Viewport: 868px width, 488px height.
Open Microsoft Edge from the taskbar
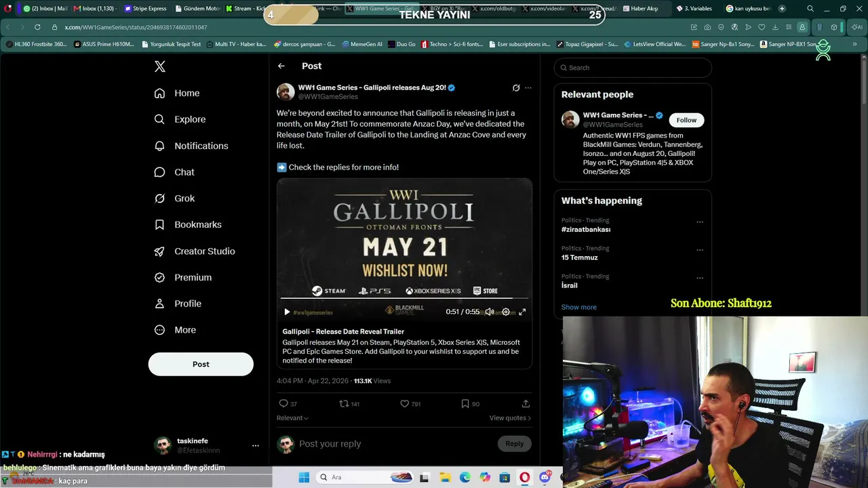tap(465, 477)
